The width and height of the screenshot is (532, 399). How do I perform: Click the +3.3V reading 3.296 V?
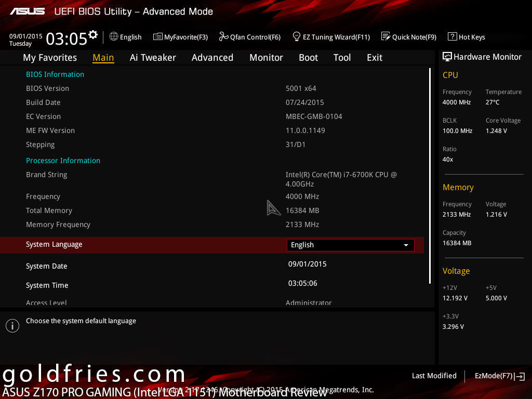[x=453, y=326]
